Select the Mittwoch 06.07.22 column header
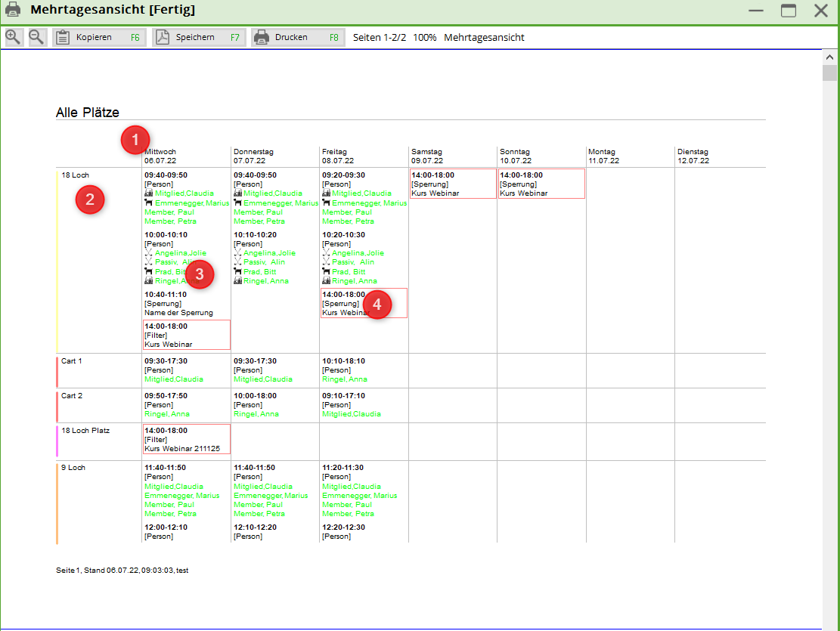Image resolution: width=840 pixels, height=631 pixels. click(x=160, y=156)
